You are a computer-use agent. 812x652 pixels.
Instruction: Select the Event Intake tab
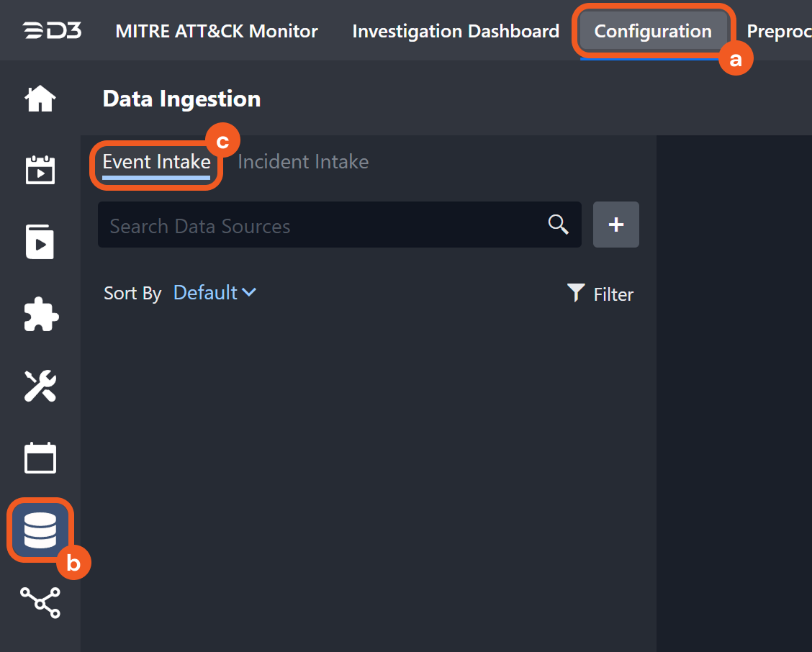pos(156,162)
